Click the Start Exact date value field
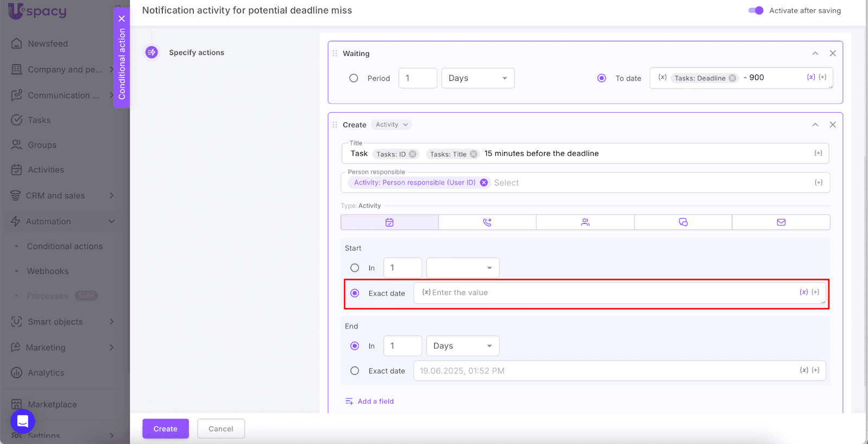The image size is (868, 444). [x=602, y=293]
